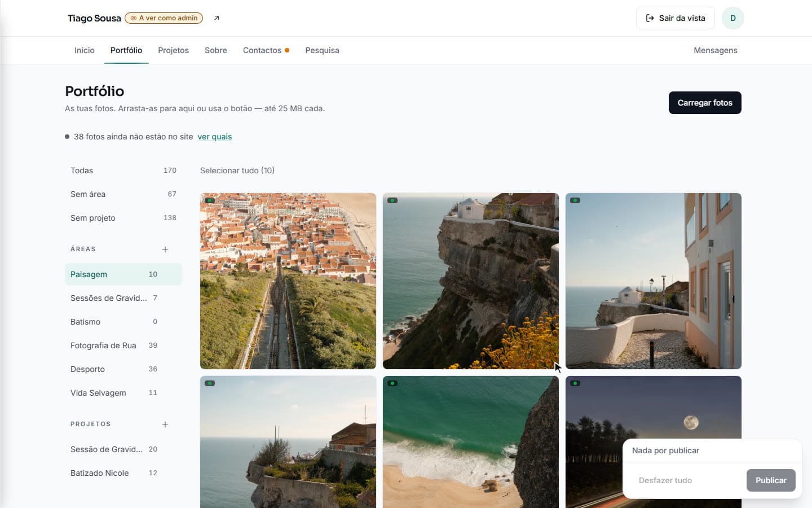
Task: Toggle status indicator on aerial beach waves photo
Action: [x=392, y=383]
